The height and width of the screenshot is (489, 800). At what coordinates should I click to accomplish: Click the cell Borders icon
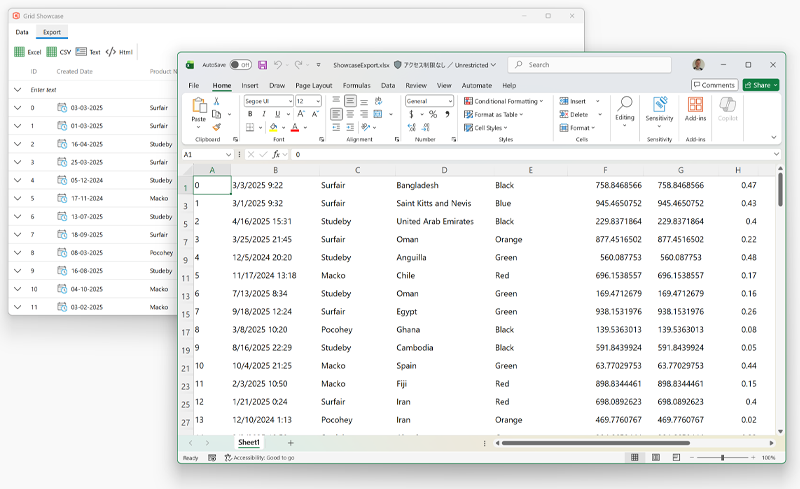[250, 127]
